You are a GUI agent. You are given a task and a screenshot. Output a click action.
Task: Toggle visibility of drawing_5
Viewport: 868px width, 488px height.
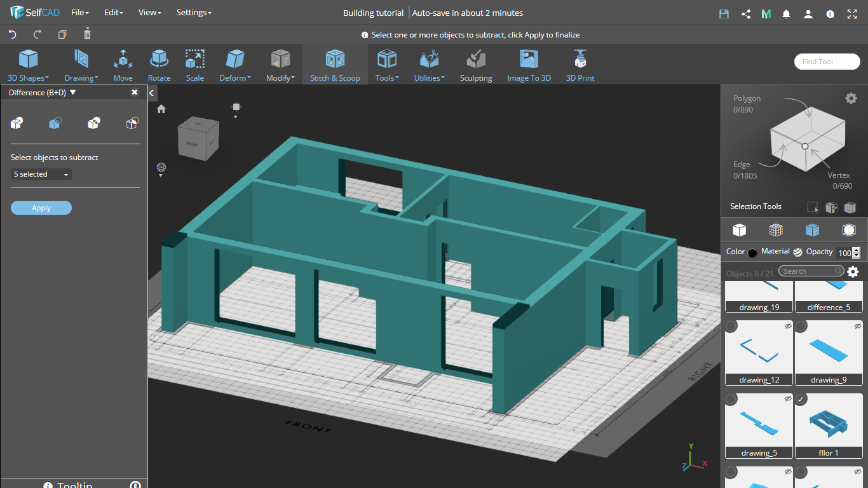click(788, 398)
